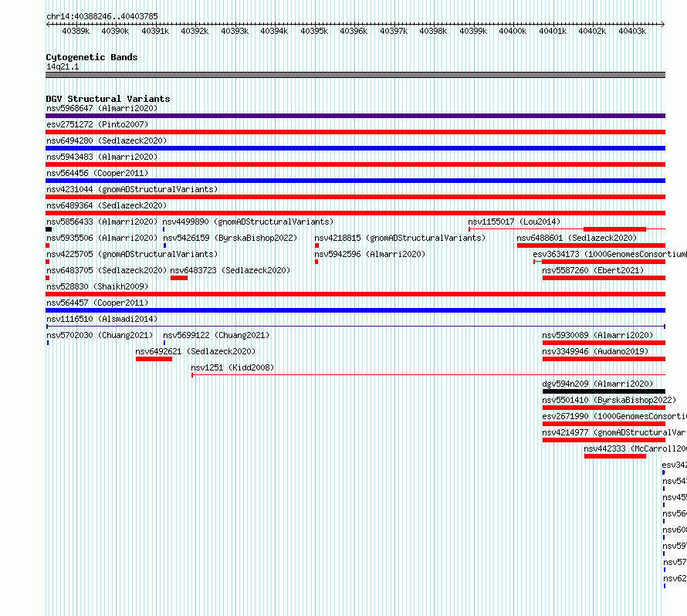Click the 40389k ruler position label
687x616 pixels.
coord(76,31)
